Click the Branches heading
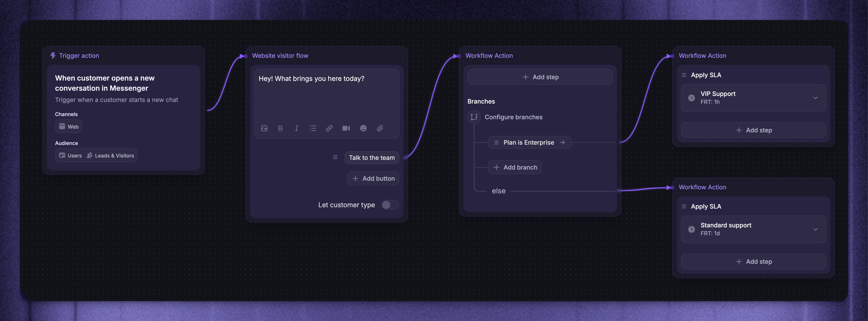Image resolution: width=868 pixels, height=321 pixels. coord(481,101)
